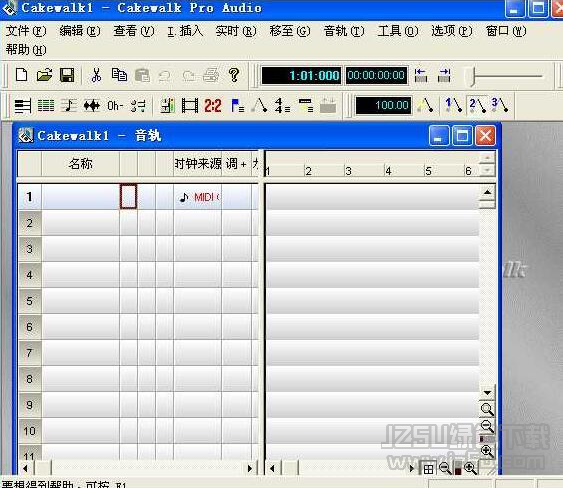Image resolution: width=563 pixels, height=488 pixels.
Task: Cut selection with the scissors icon
Action: pyautogui.click(x=96, y=75)
